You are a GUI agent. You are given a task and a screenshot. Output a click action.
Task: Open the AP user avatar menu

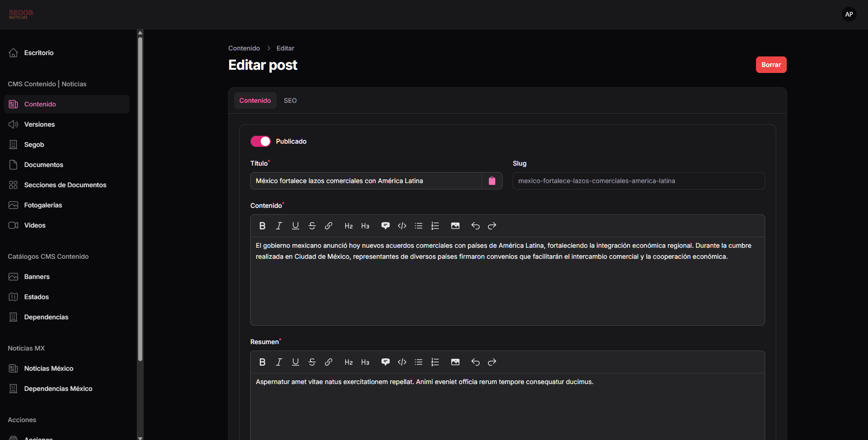pos(849,14)
